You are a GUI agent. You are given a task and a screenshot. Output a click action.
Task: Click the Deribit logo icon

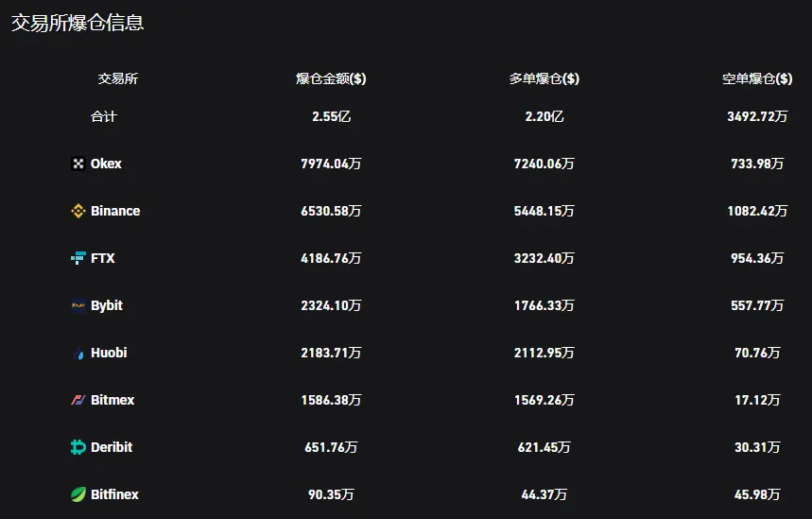pyautogui.click(x=78, y=447)
